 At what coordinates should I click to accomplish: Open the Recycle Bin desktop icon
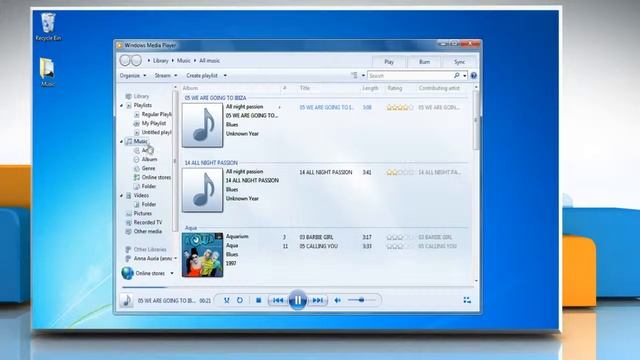click(48, 27)
